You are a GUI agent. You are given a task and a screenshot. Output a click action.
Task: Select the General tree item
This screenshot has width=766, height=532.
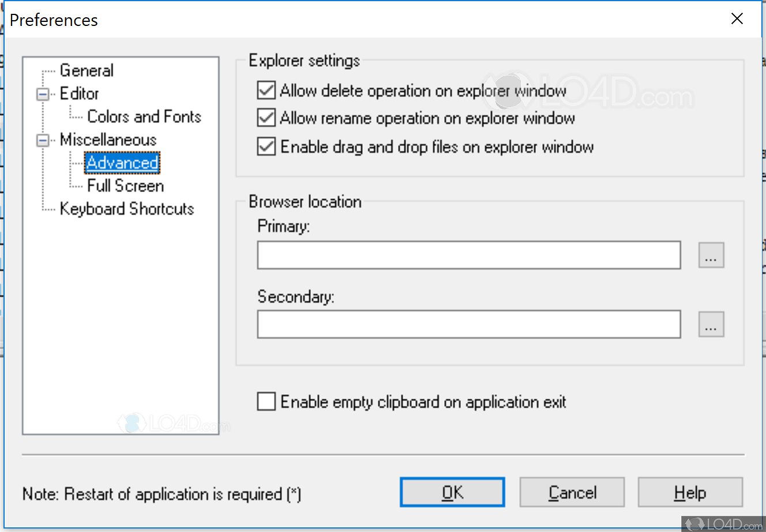86,70
